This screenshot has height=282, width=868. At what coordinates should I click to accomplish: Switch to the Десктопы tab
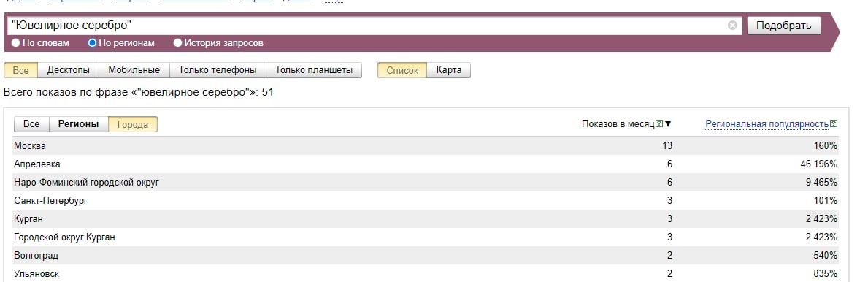tap(68, 70)
